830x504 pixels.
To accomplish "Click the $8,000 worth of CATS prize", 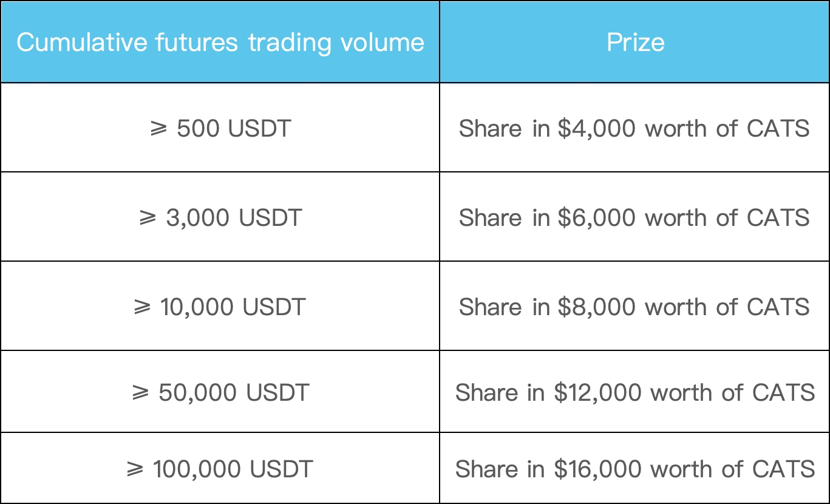I will (x=634, y=307).
